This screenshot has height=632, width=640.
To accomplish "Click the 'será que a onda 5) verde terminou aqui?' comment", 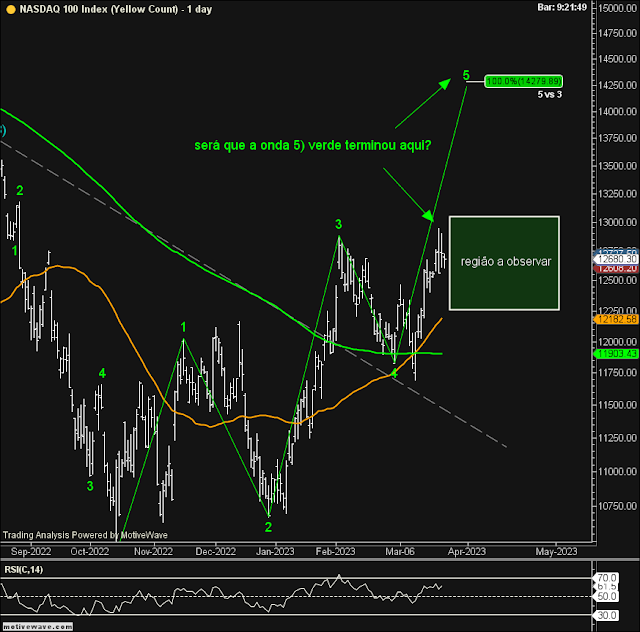I will coord(313,145).
